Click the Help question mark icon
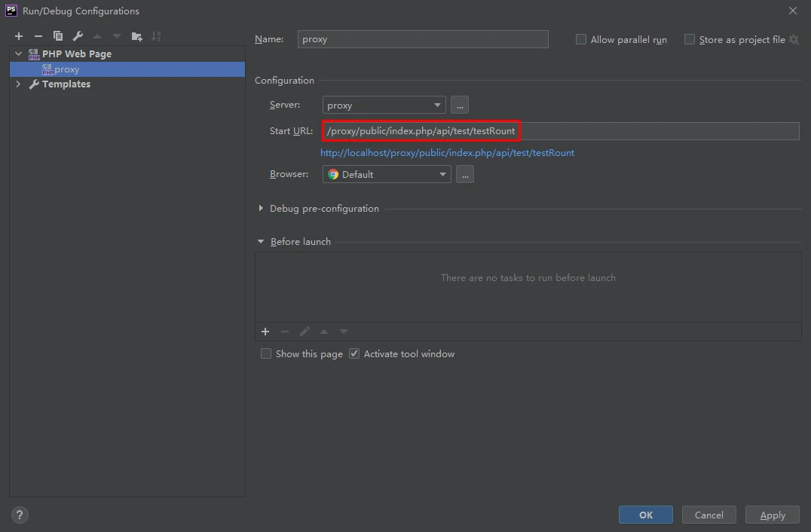 (20, 515)
